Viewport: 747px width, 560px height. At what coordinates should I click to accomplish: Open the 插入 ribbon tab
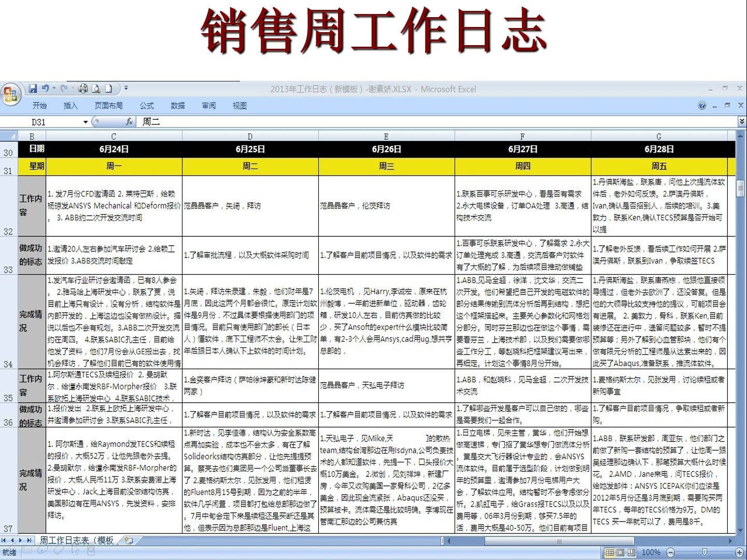pyautogui.click(x=71, y=106)
